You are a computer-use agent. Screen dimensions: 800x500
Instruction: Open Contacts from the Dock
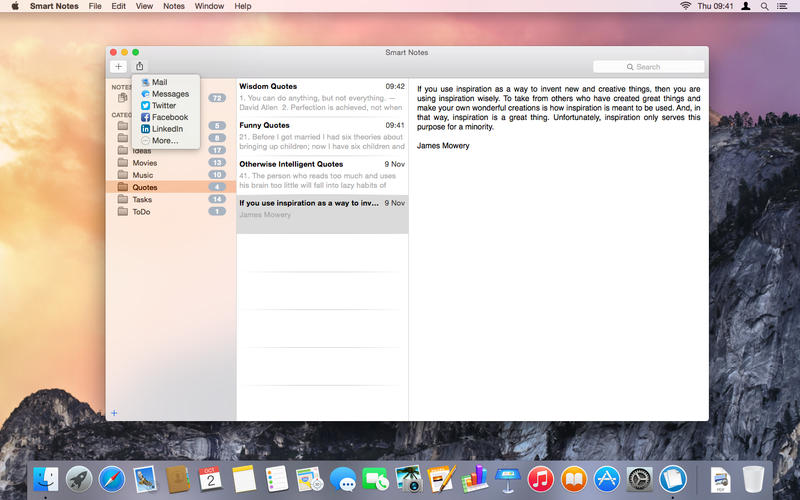click(x=178, y=480)
